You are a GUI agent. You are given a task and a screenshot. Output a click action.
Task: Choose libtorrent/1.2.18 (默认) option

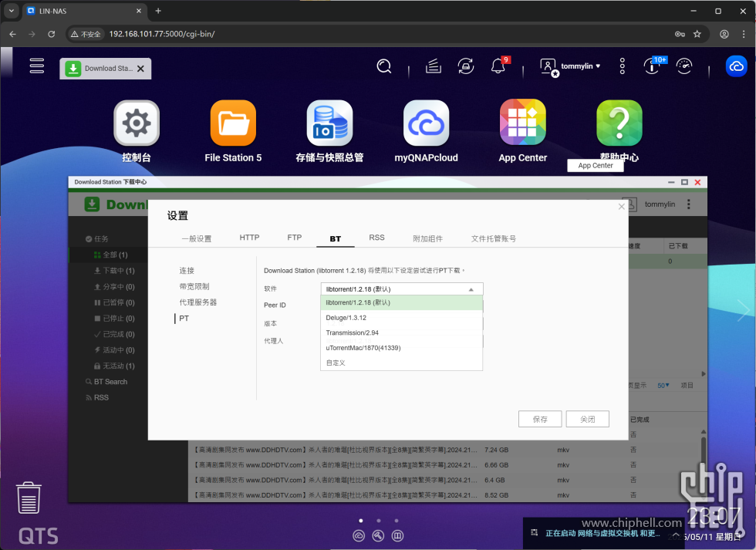click(x=402, y=302)
